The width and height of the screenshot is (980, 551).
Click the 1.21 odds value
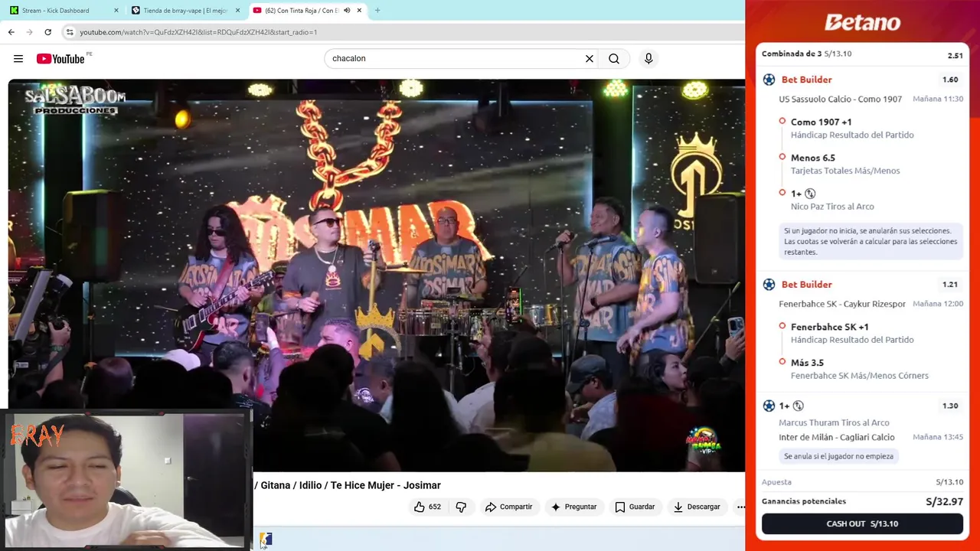pyautogui.click(x=950, y=285)
